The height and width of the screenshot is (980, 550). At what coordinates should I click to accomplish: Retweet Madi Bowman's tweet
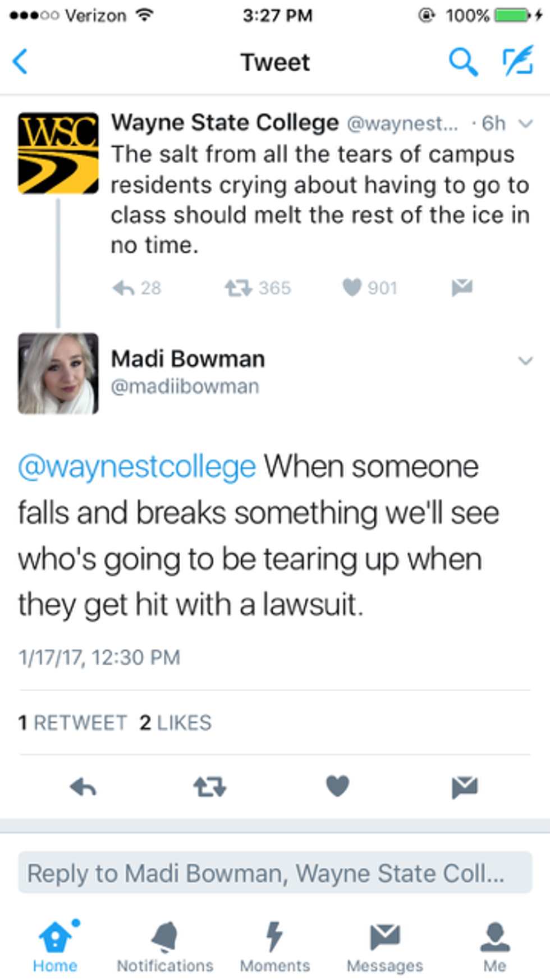tap(210, 787)
